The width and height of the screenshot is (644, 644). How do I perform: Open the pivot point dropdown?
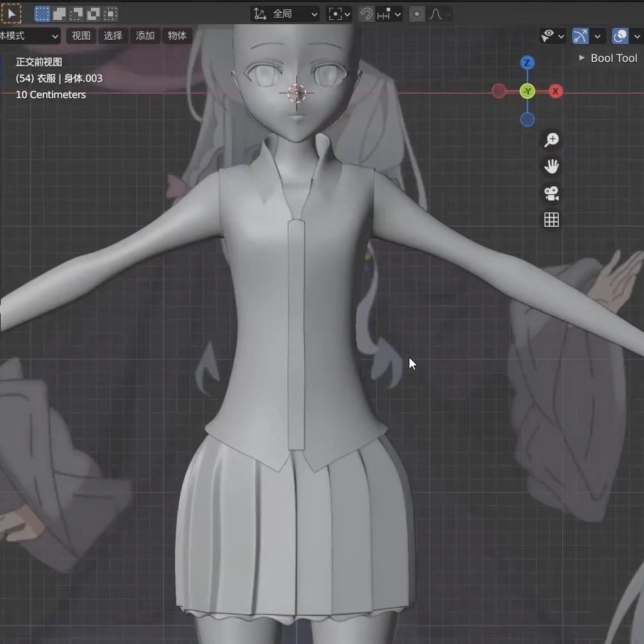(x=339, y=14)
